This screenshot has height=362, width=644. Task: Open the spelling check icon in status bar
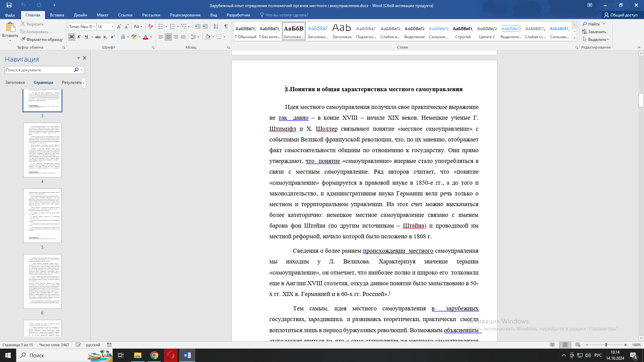78,345
